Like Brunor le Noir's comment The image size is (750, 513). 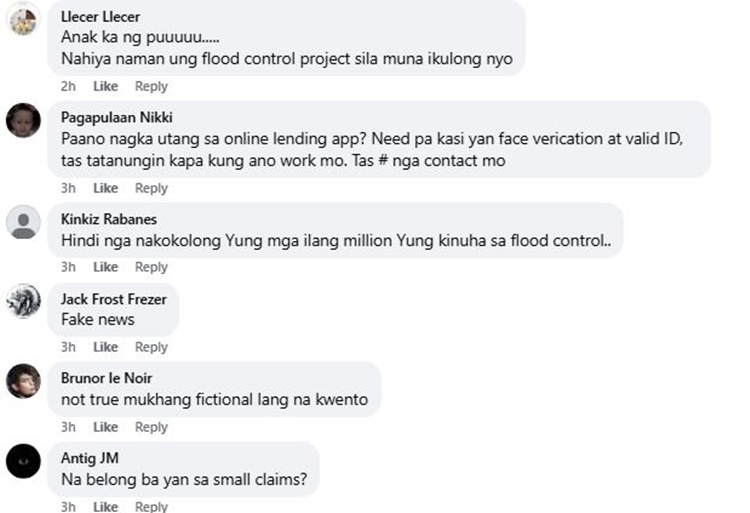point(105,427)
